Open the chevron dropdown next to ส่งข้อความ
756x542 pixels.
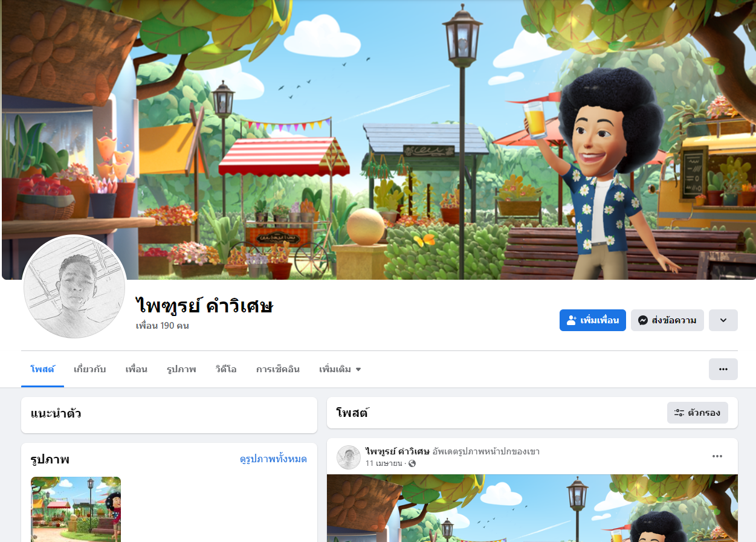click(723, 320)
